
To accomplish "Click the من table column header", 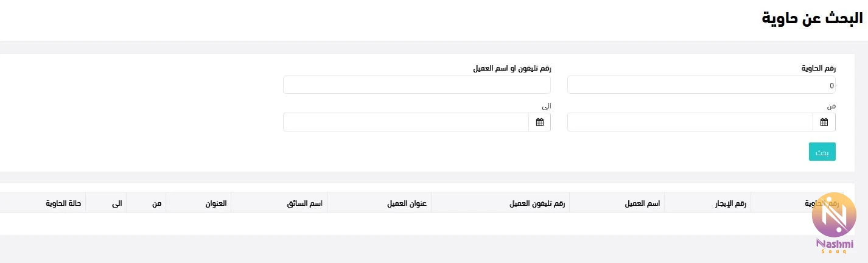I will (x=145, y=203).
